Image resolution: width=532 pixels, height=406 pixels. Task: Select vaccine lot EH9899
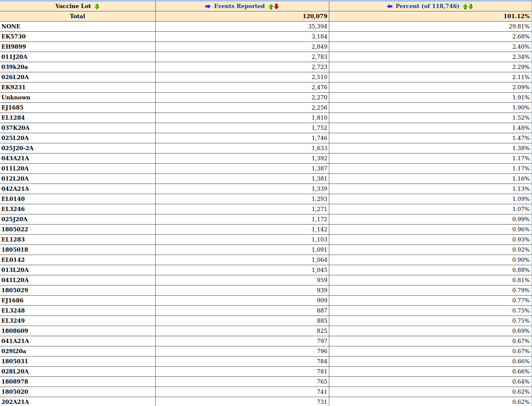14,47
